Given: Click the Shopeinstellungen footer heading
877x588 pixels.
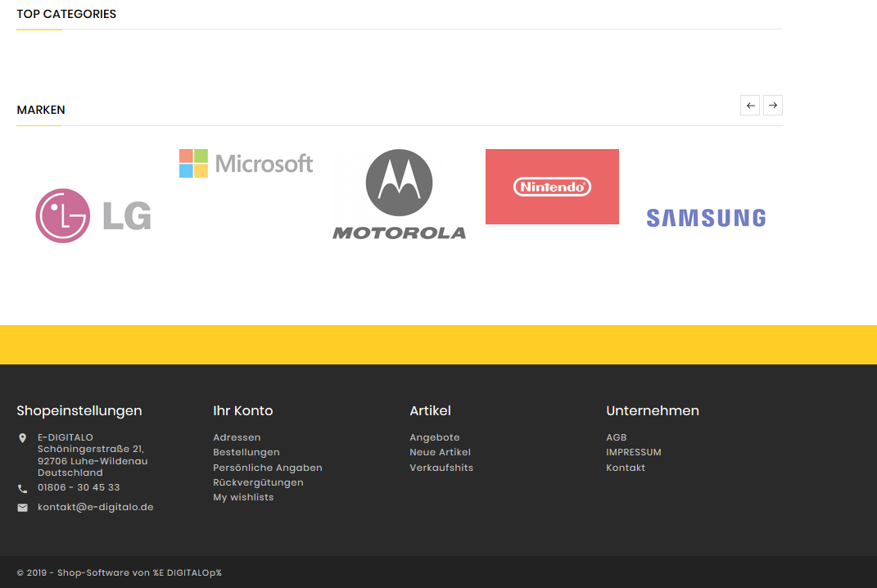Looking at the screenshot, I should (79, 410).
